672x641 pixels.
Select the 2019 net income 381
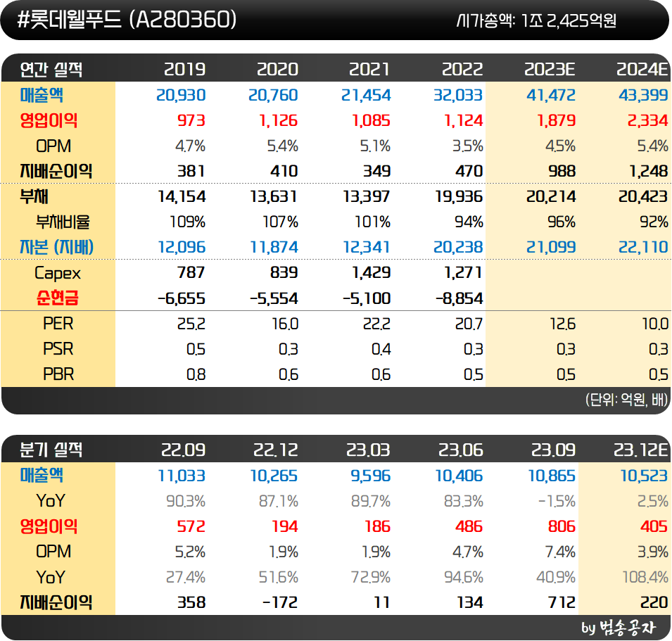pos(191,172)
